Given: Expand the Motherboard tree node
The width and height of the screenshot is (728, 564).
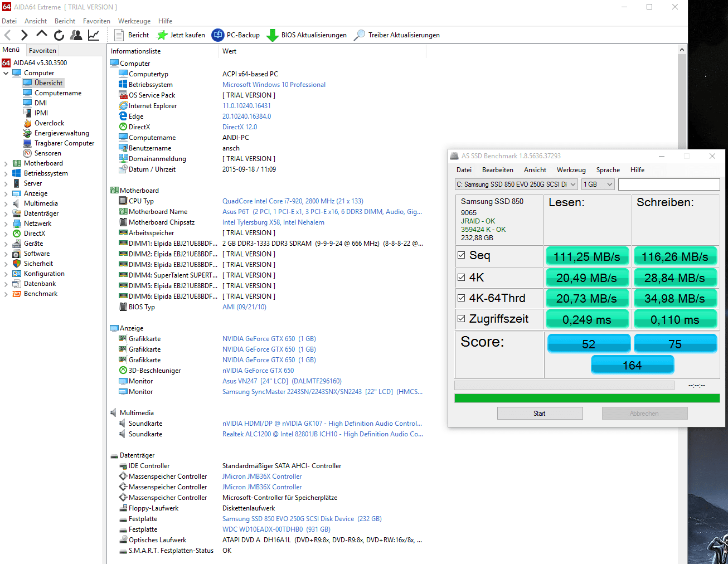Looking at the screenshot, I should point(6,163).
